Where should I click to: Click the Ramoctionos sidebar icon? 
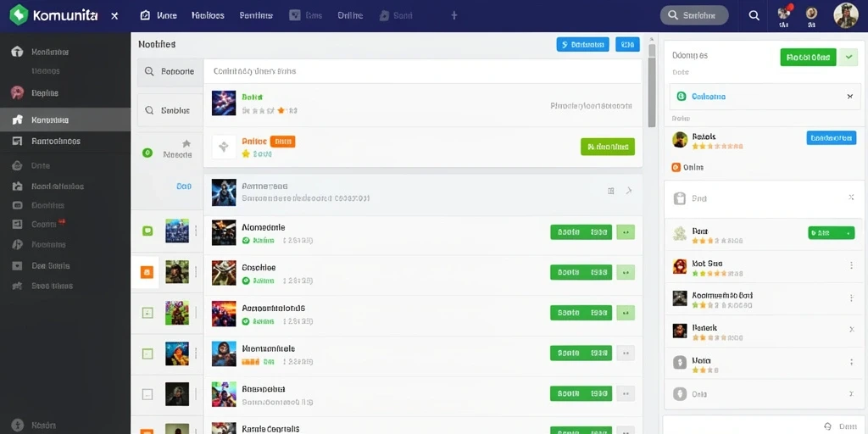17,142
